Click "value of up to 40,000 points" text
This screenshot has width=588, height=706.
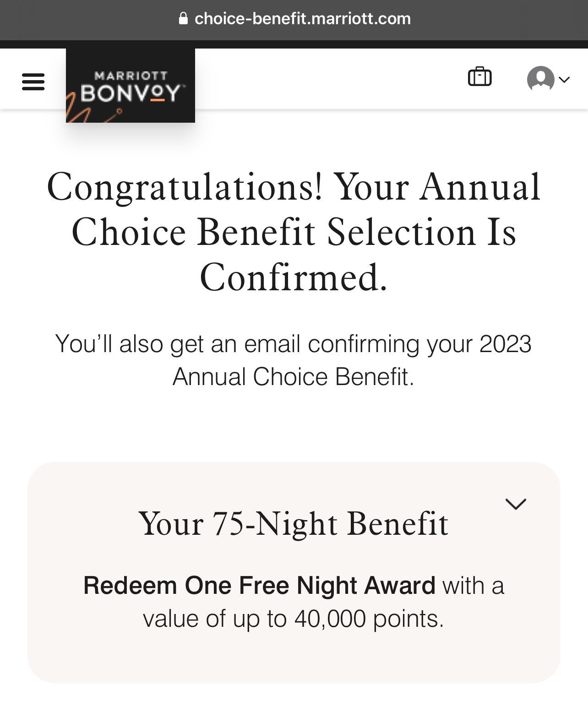293,619
